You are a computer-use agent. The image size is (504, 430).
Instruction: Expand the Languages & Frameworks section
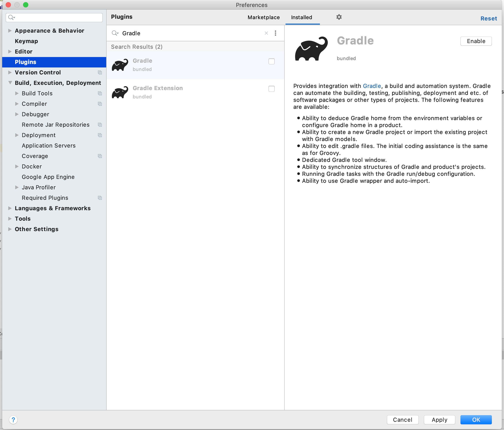coord(10,208)
